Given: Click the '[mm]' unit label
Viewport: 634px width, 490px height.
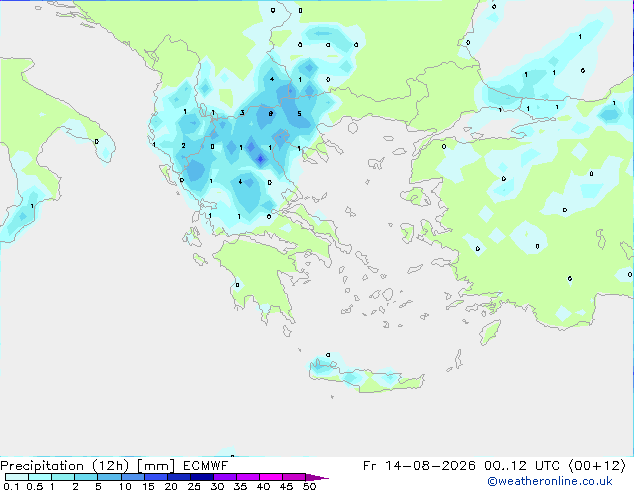Looking at the screenshot, I should click(156, 466).
